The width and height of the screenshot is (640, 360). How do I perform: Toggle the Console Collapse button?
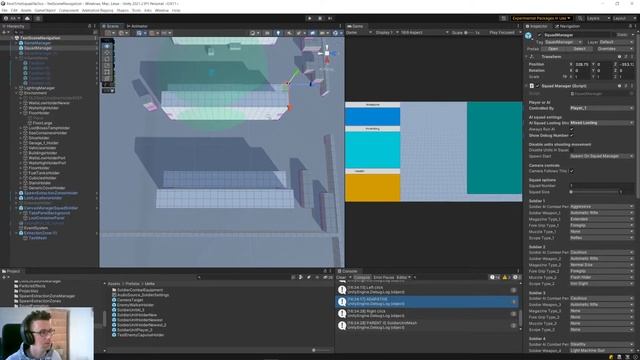(362, 278)
